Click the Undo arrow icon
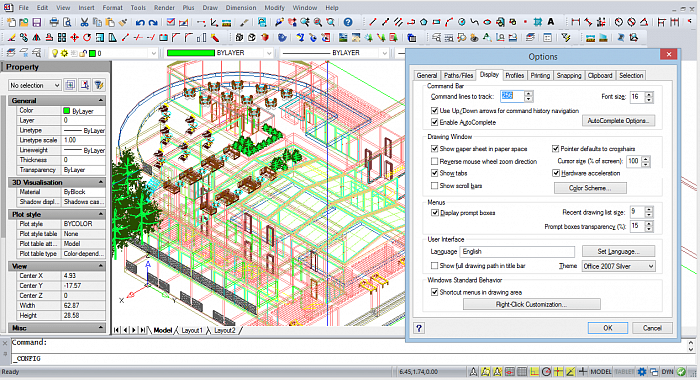 click(140, 22)
